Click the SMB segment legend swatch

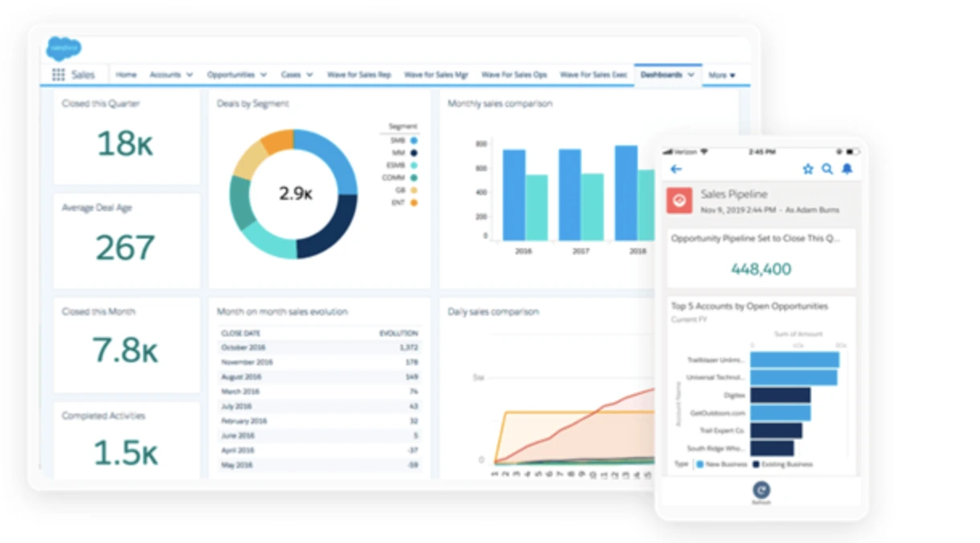414,140
